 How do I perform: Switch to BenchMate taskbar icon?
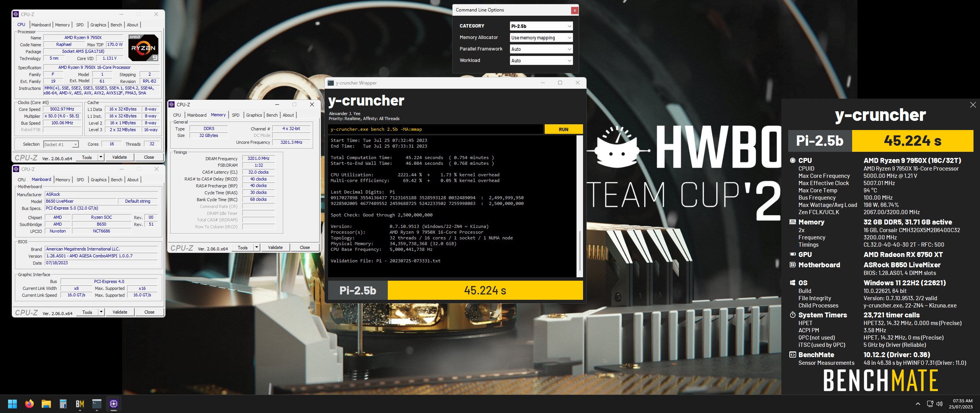(80, 404)
